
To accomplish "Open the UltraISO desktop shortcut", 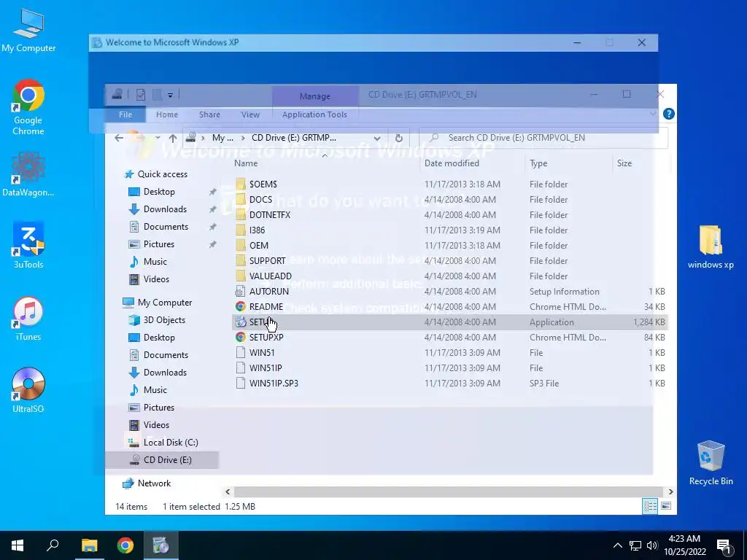I will tap(28, 391).
